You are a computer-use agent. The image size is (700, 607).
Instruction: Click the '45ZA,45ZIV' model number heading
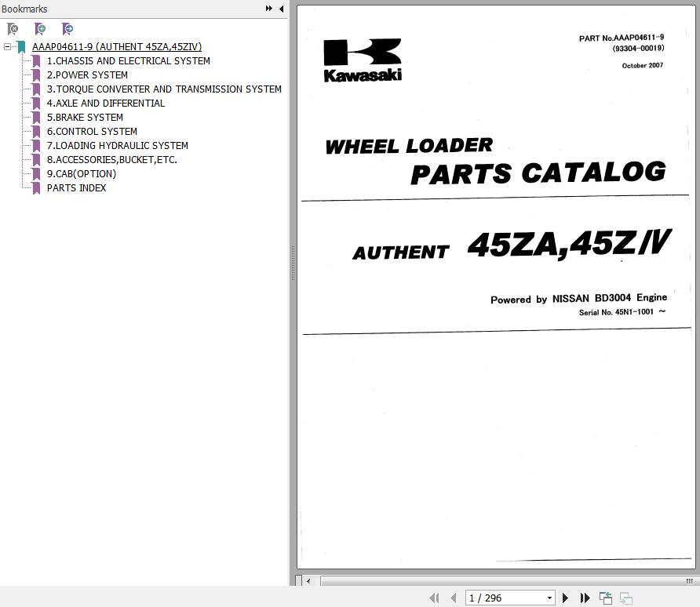pos(569,244)
